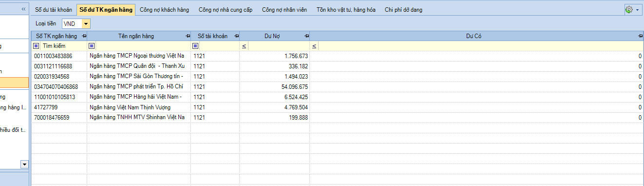Select the Số dư TK ngân hàng tab

106,10
